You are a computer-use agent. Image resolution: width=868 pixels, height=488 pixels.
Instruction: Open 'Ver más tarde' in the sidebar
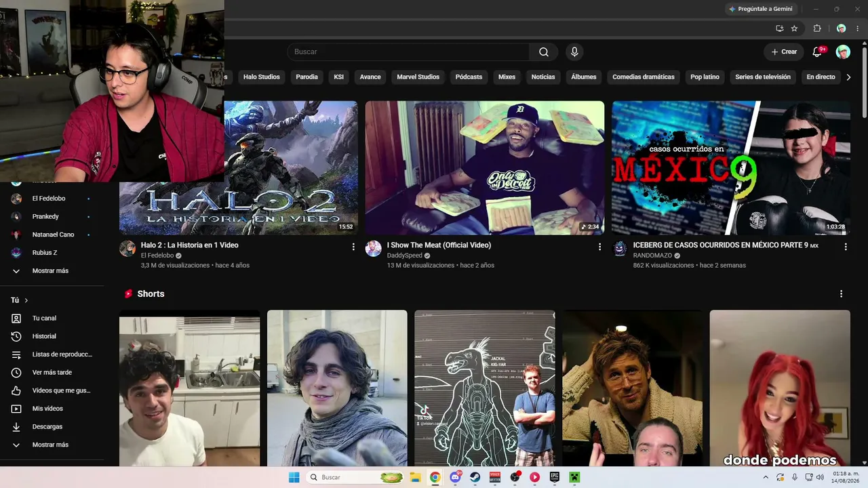point(50,373)
